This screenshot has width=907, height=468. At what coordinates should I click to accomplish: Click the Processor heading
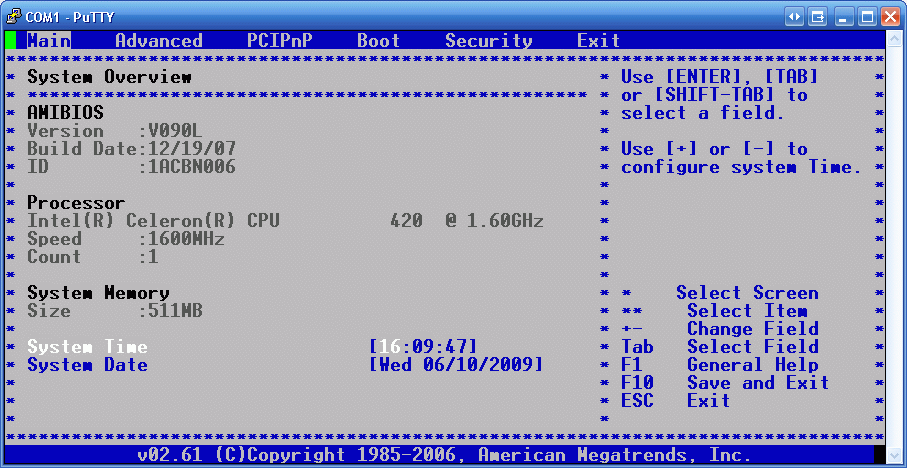(76, 202)
